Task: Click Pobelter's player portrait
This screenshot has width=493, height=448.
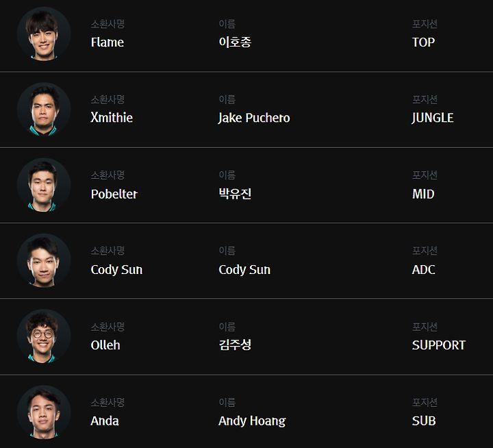Action: point(44,185)
